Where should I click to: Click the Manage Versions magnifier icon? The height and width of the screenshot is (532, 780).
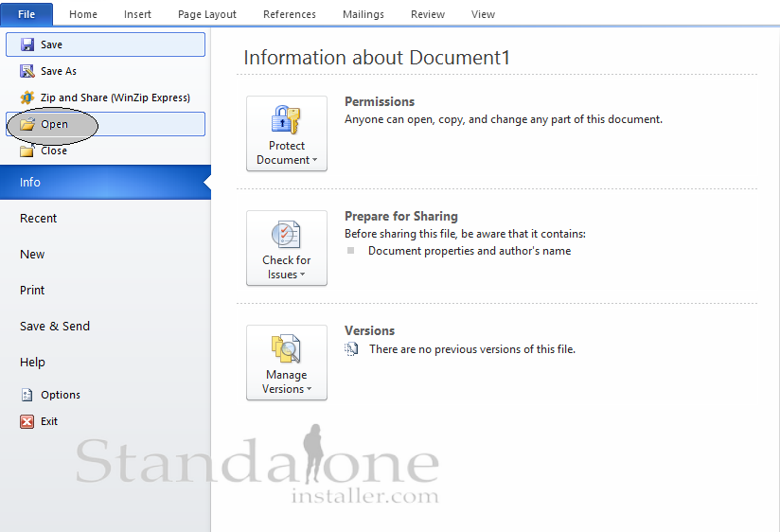(x=286, y=348)
